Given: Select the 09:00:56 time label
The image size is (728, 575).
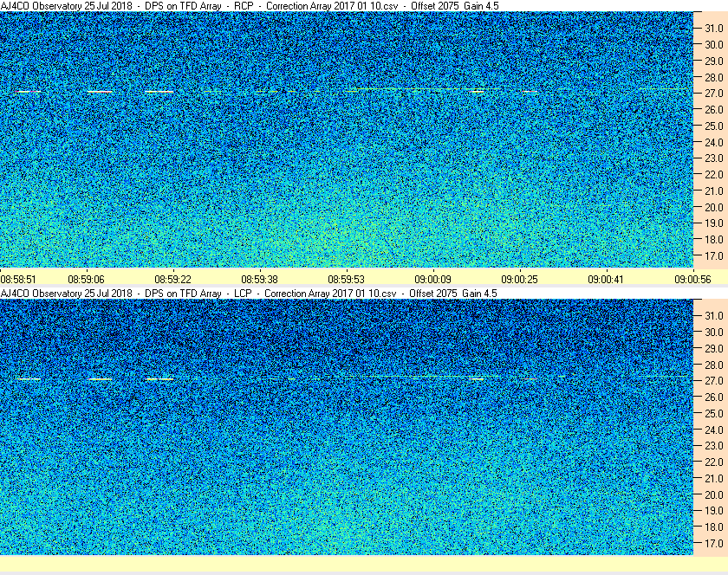Looking at the screenshot, I should pos(692,280).
